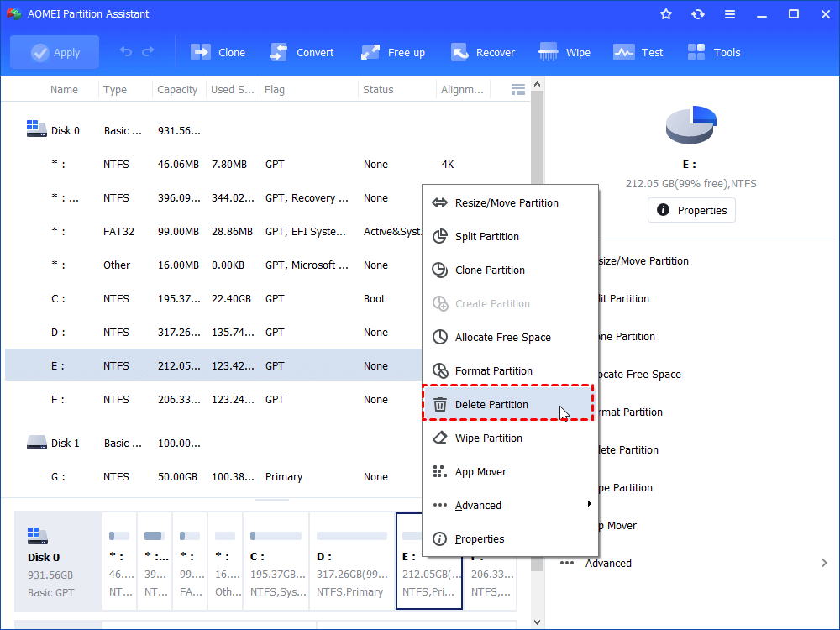Choose App Mover in context menu
840x630 pixels.
(x=510, y=472)
